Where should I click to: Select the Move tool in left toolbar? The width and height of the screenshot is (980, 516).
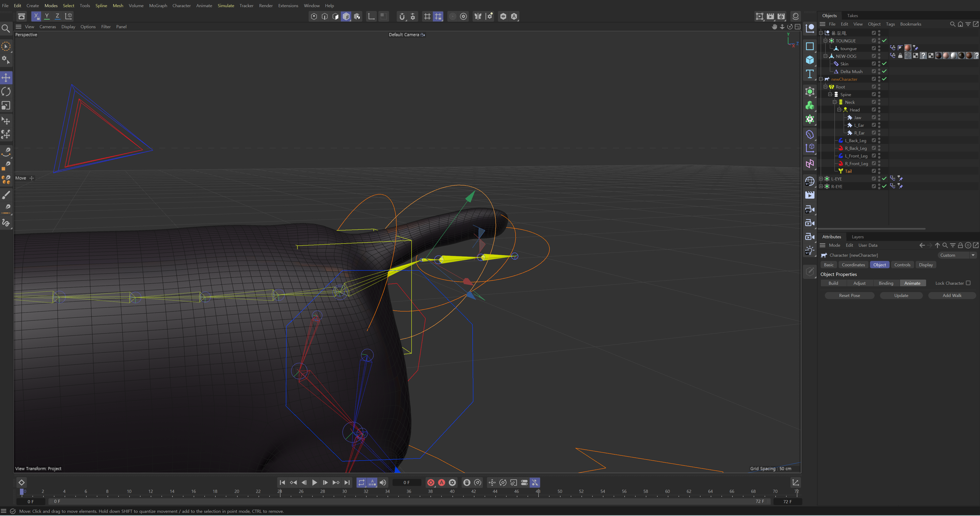click(x=6, y=78)
